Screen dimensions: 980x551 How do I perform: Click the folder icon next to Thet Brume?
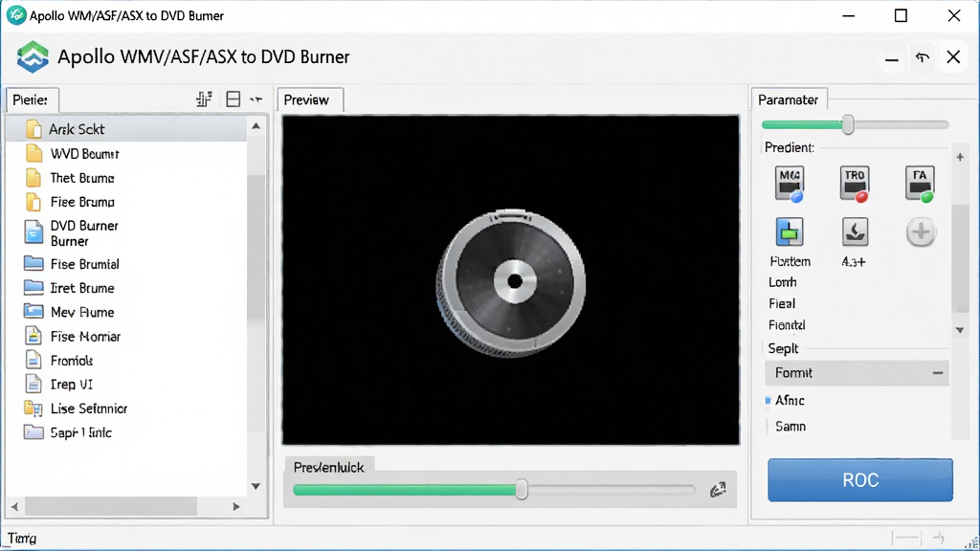pyautogui.click(x=33, y=177)
